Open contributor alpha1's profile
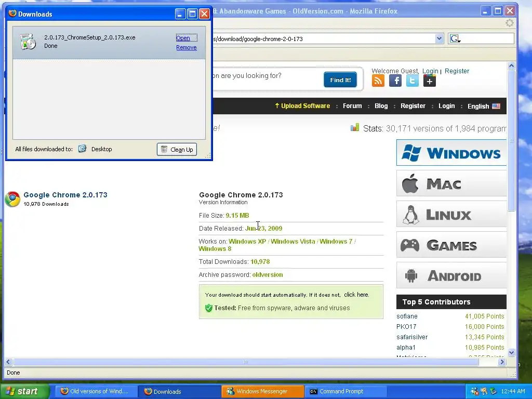532x399 pixels. point(406,348)
